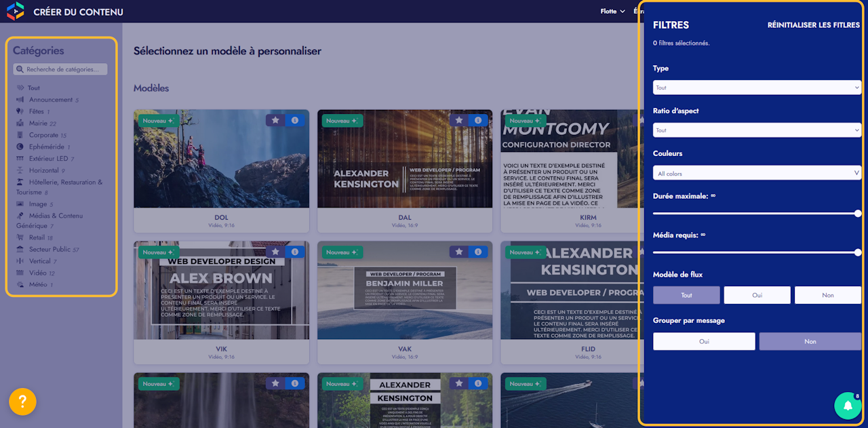Click the Média requis slider handle
This screenshot has height=428, width=868.
click(858, 252)
